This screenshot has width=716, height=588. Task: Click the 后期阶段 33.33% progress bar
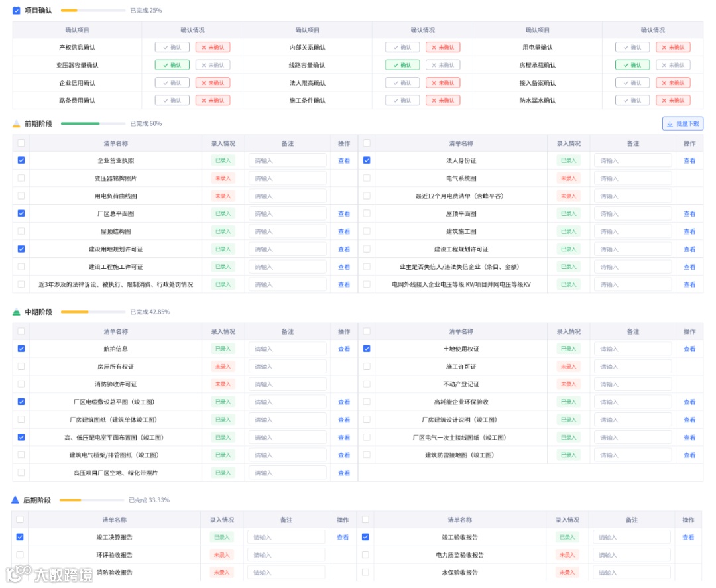coord(91,500)
